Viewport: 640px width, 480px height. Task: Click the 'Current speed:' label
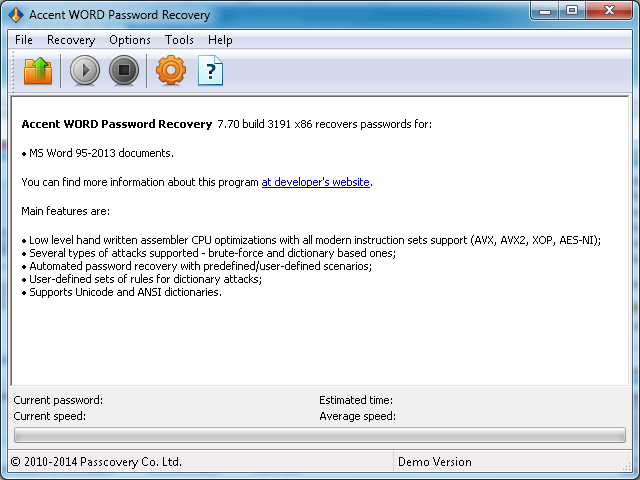tap(50, 416)
